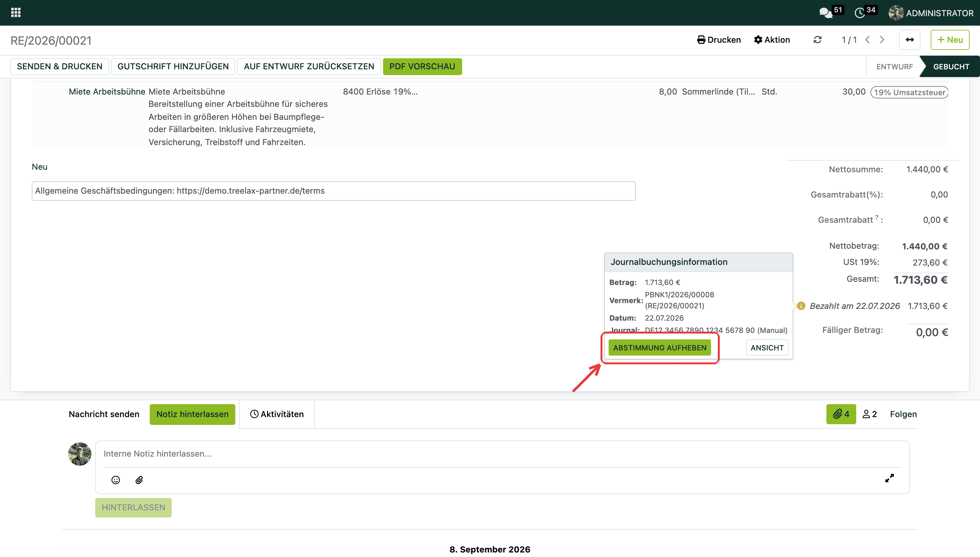
Task: Expand the note composer to full size
Action: [x=889, y=478]
